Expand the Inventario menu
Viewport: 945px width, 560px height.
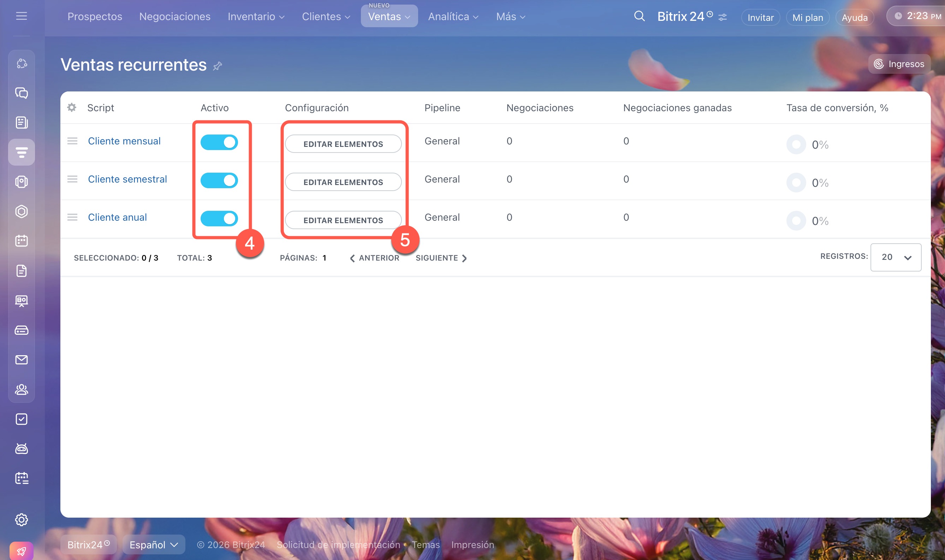pos(256,17)
